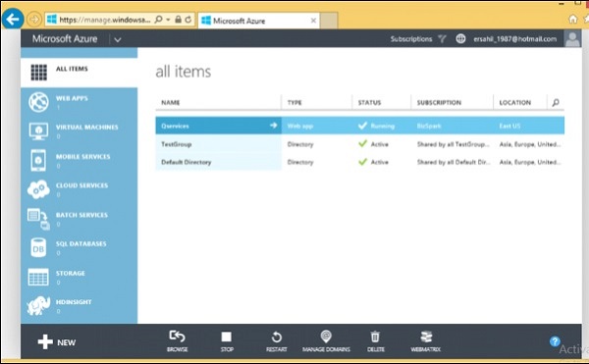Click the browser back arrow button
This screenshot has width=589, height=364.
[x=13, y=19]
